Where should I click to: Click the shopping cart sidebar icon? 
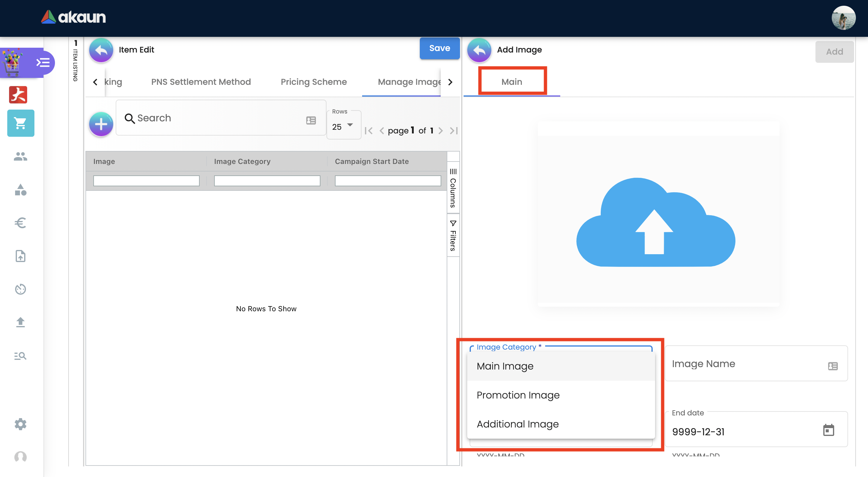tap(21, 123)
